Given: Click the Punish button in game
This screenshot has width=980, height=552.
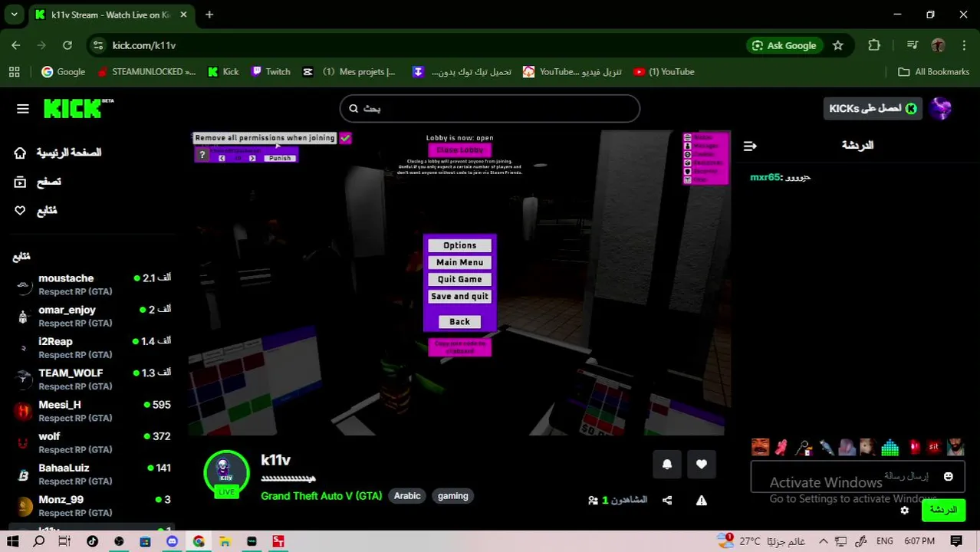Looking at the screenshot, I should [x=280, y=159].
